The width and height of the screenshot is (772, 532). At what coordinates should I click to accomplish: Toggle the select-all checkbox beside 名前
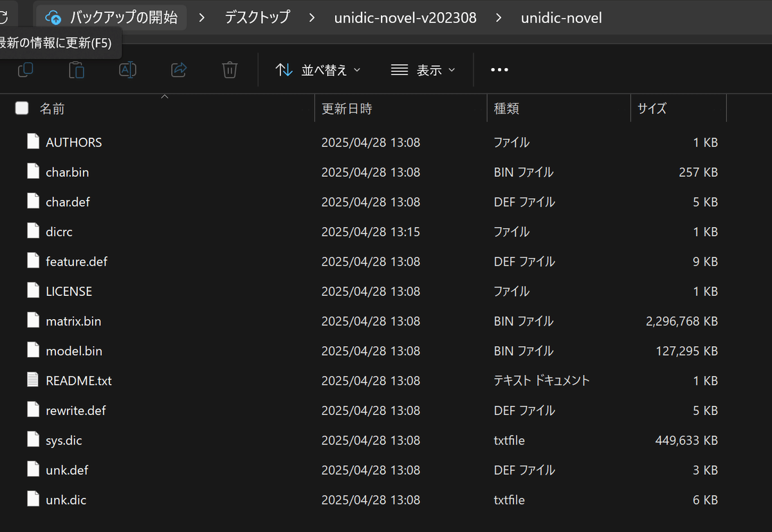coord(22,108)
